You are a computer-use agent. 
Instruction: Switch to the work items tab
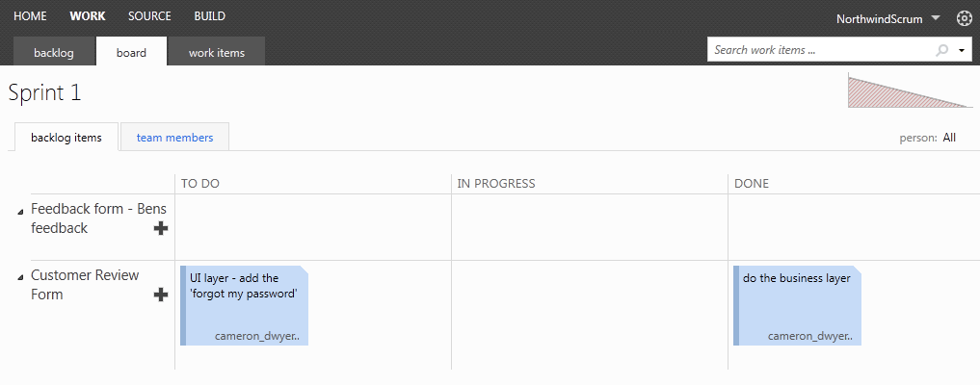216,52
